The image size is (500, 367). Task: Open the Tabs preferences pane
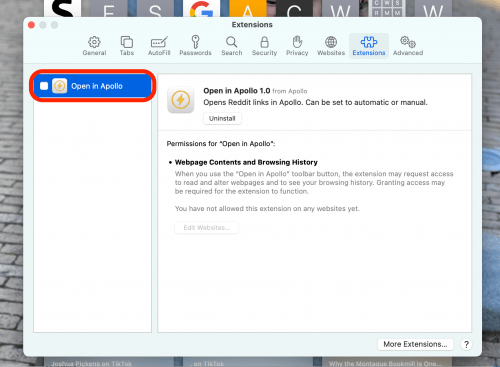(127, 46)
